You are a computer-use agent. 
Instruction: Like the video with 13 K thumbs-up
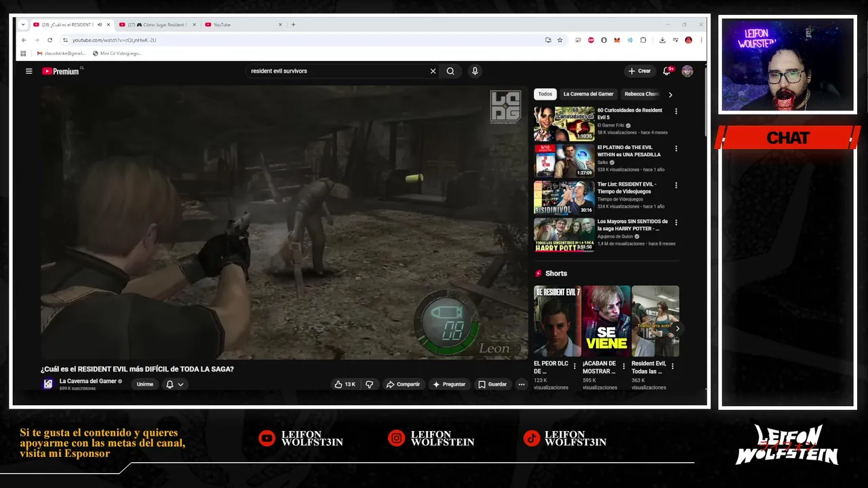(x=344, y=384)
